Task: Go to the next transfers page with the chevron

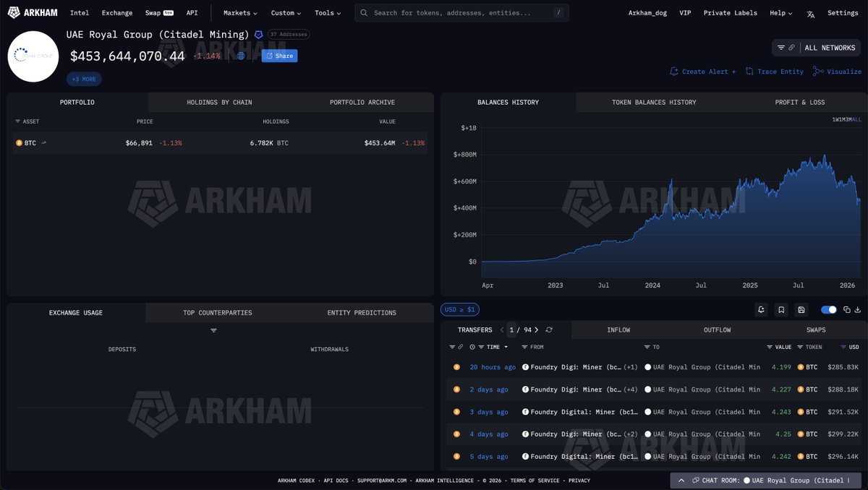Action: point(537,330)
